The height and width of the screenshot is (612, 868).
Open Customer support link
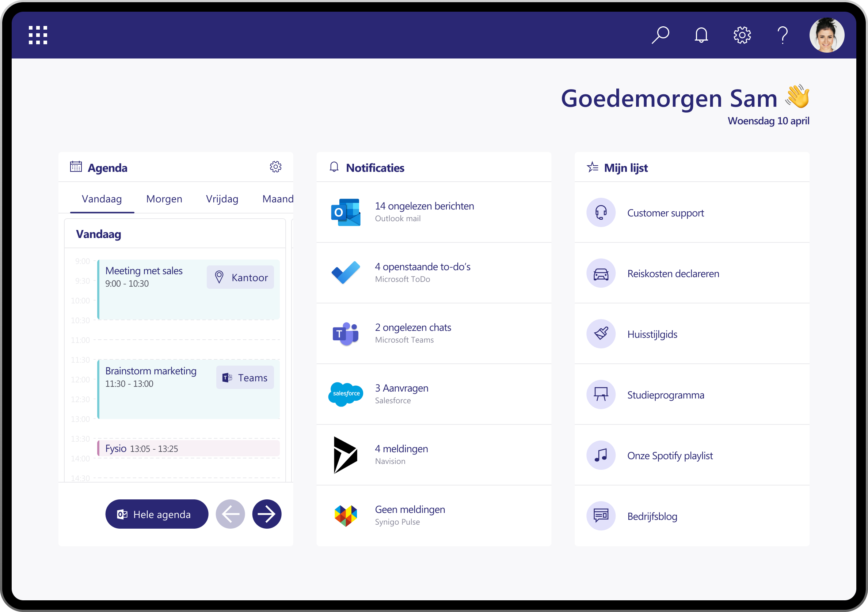point(666,213)
